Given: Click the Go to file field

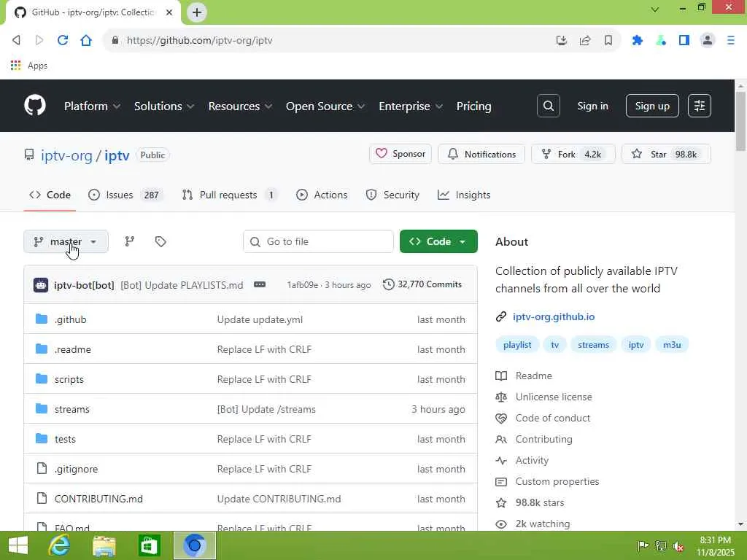Looking at the screenshot, I should 318,241.
